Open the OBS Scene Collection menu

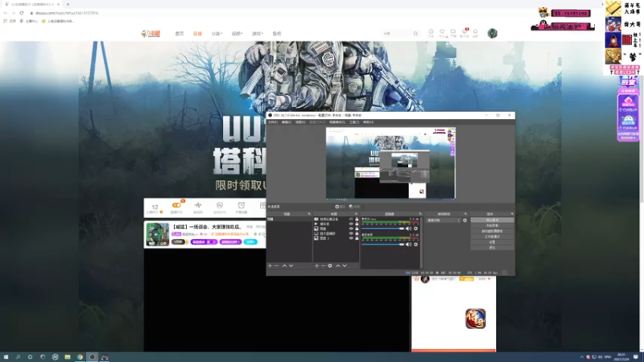pos(337,122)
